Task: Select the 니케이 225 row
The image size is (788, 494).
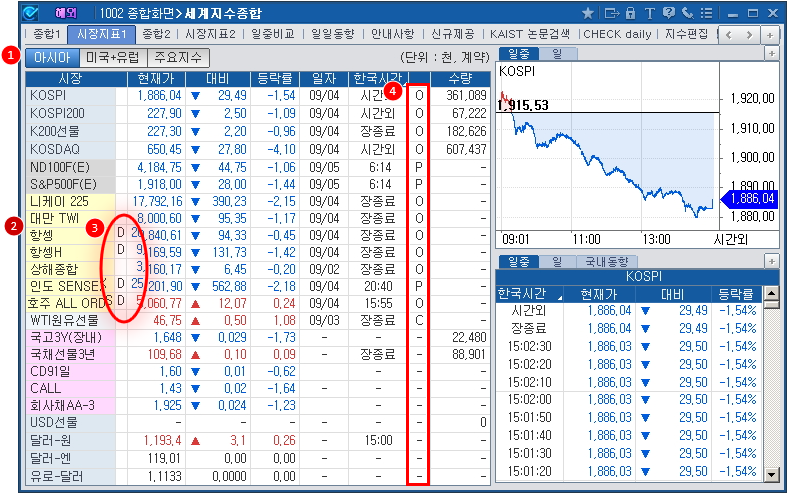Action: (x=257, y=202)
